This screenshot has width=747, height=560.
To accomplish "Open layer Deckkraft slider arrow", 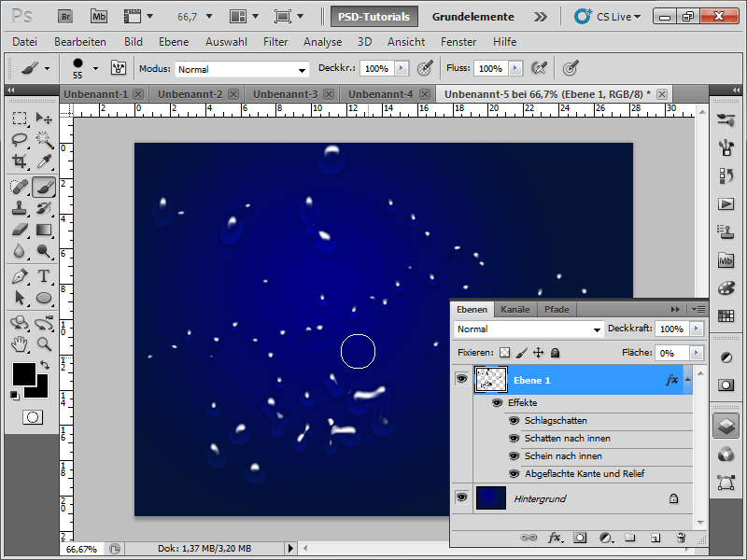I will coord(696,329).
